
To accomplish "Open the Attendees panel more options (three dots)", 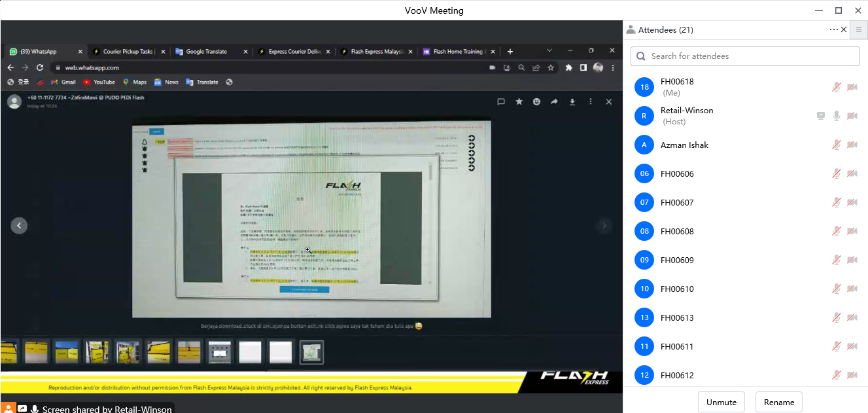I will [833, 29].
